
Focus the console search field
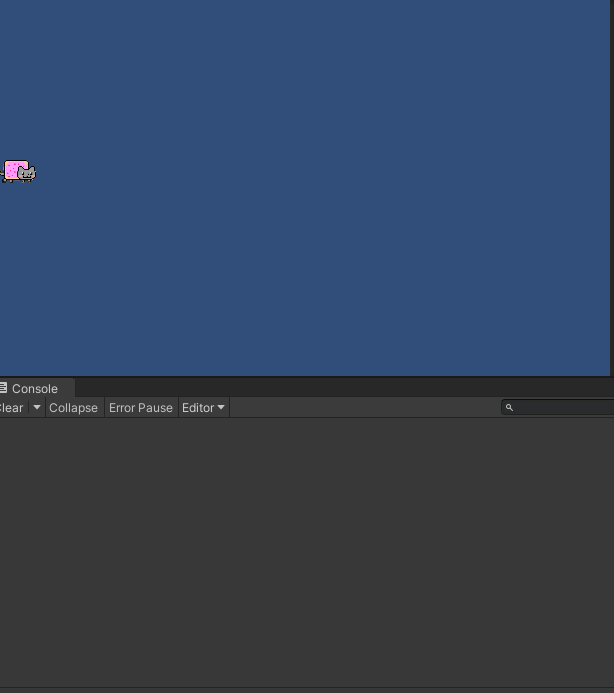[x=558, y=407]
